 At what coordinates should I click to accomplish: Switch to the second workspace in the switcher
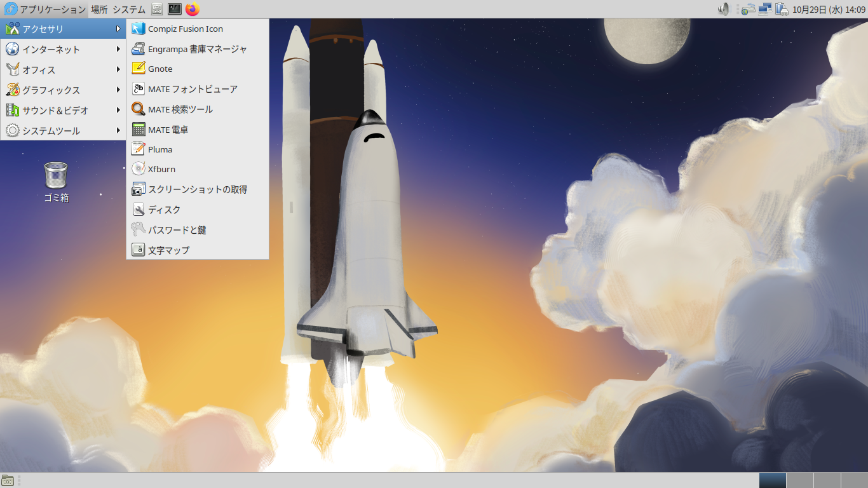coord(799,480)
